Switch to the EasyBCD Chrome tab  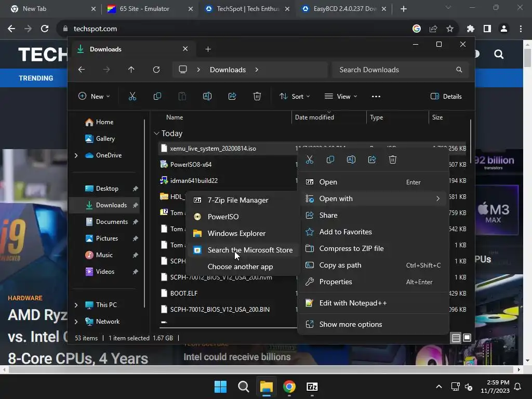344,9
